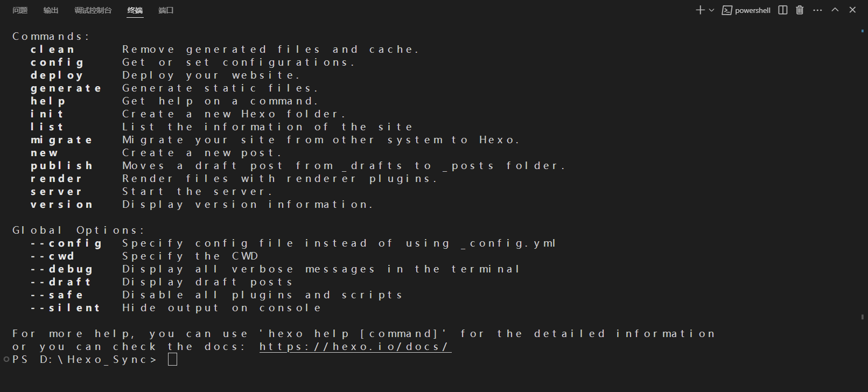The height and width of the screenshot is (392, 868).
Task: Click the powershell terminal icon
Action: pos(727,10)
